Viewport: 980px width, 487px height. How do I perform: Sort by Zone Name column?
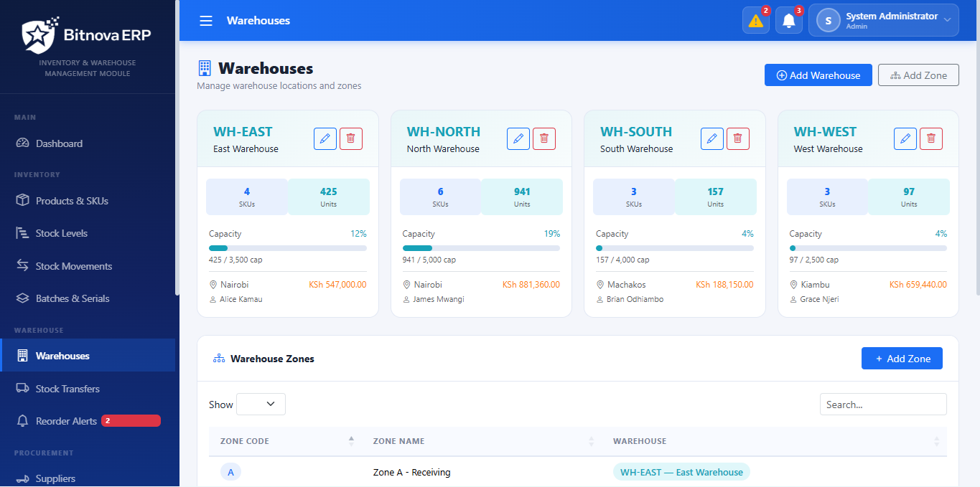click(482, 441)
